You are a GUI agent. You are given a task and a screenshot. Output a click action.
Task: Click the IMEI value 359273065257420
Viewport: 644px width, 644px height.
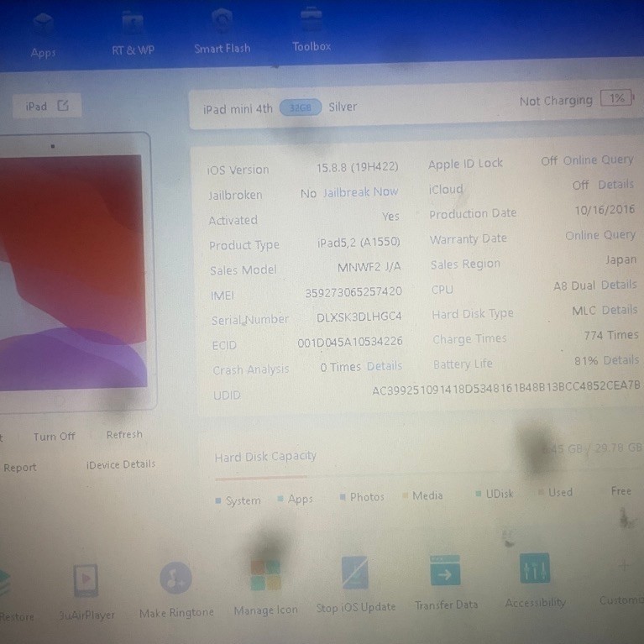[x=353, y=292]
